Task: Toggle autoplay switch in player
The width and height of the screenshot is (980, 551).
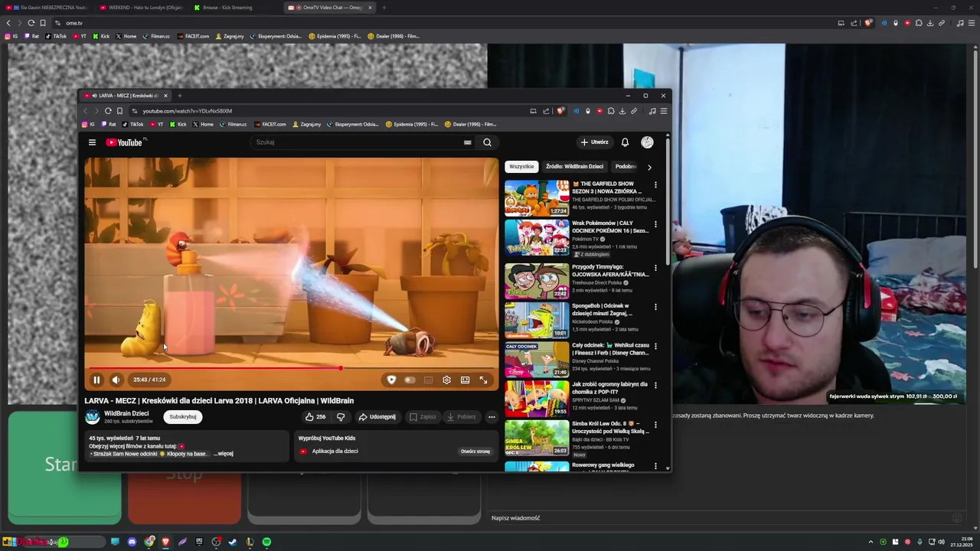Action: coord(410,380)
